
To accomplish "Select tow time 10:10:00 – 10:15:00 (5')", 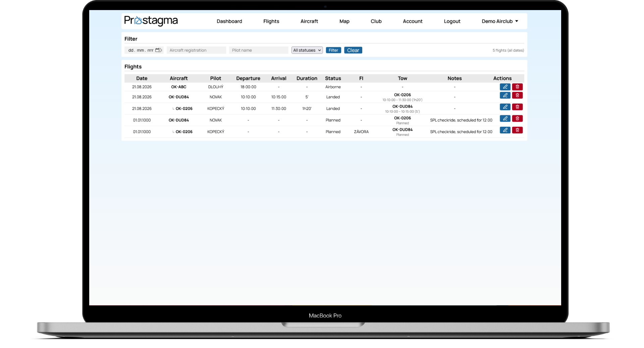I will tap(402, 112).
